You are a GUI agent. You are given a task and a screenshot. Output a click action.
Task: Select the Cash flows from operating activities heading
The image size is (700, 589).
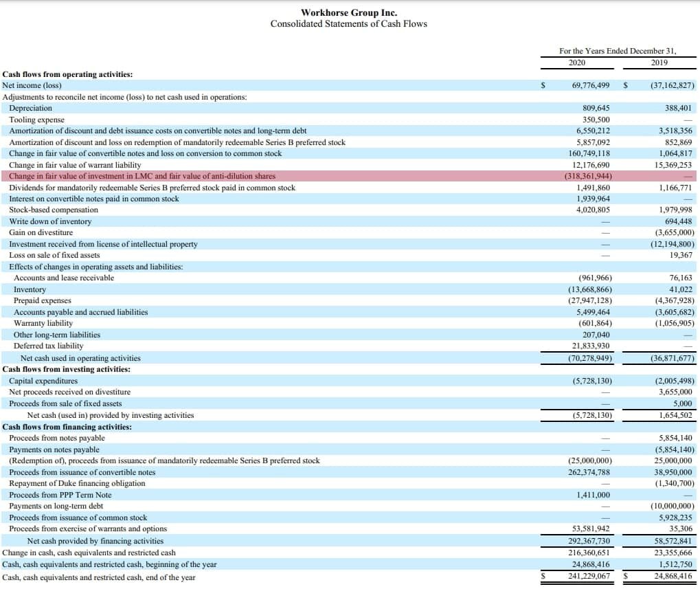[x=67, y=74]
